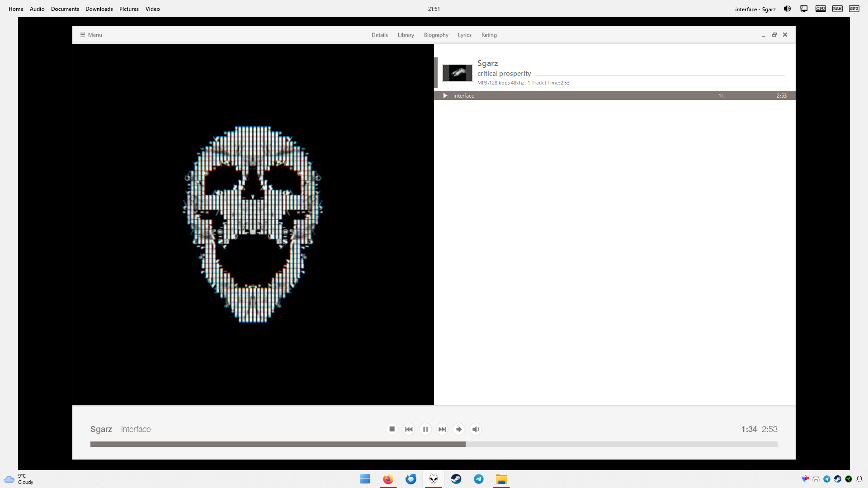Image resolution: width=868 pixels, height=488 pixels.
Task: Click the critical prosperity album thumbnail
Action: (457, 73)
